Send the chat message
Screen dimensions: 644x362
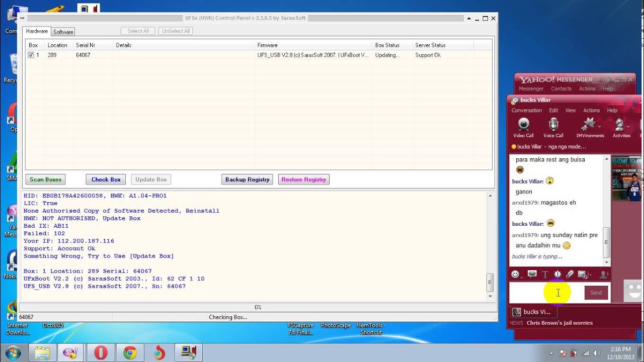coord(596,293)
